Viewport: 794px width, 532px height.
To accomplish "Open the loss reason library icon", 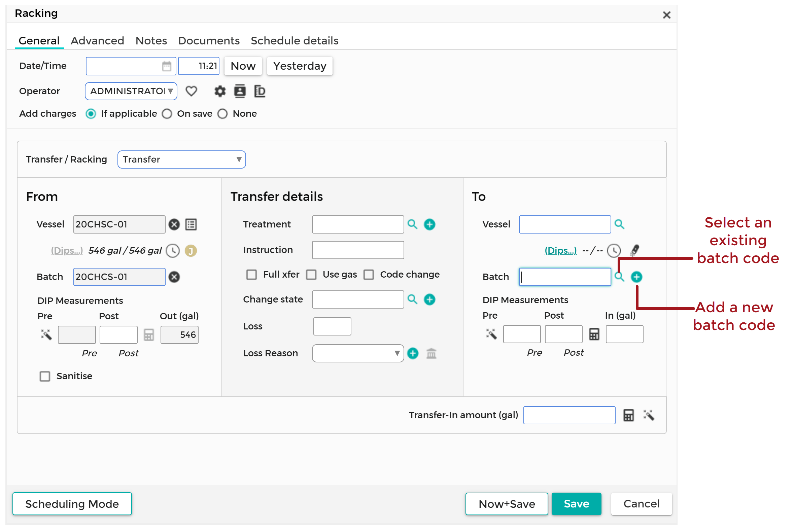I will pyautogui.click(x=431, y=353).
